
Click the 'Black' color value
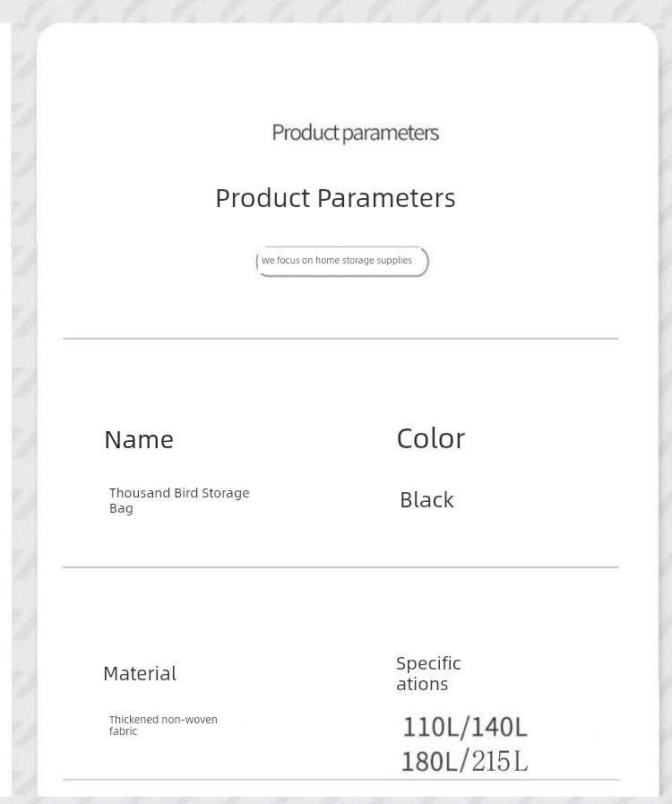[426, 499]
